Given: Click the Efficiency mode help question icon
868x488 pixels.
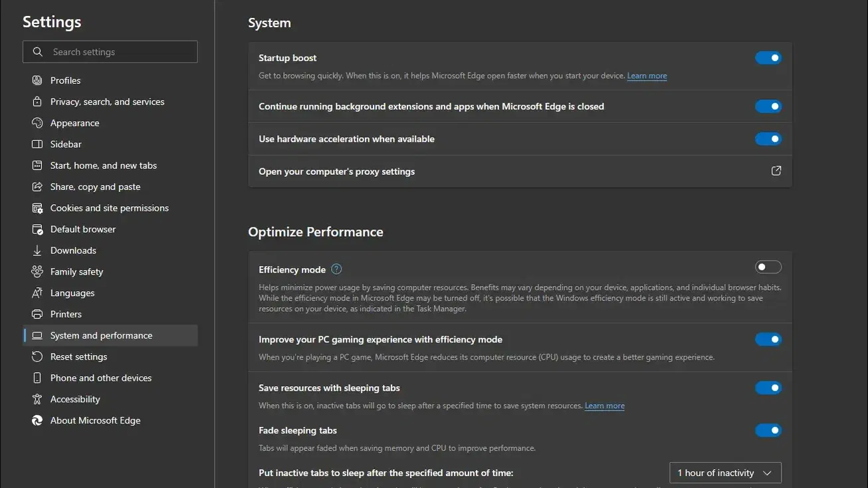Looking at the screenshot, I should click(336, 269).
